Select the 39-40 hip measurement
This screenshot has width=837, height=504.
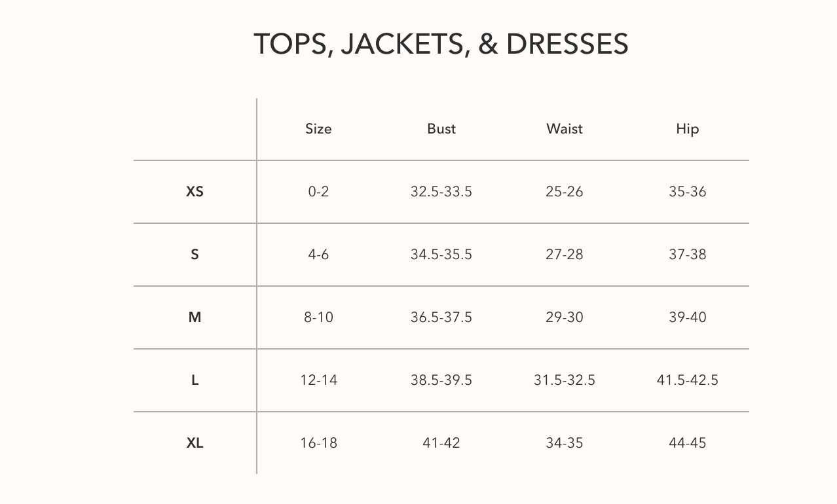click(687, 317)
